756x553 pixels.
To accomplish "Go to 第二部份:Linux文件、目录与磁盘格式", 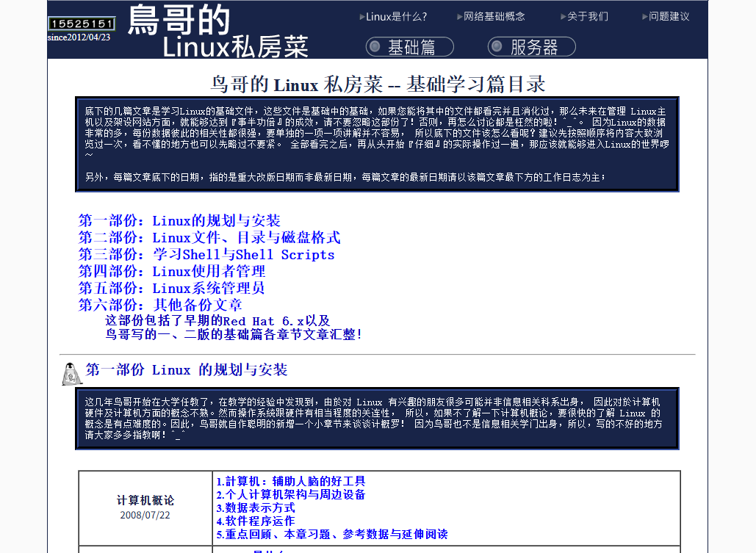I will 209,238.
